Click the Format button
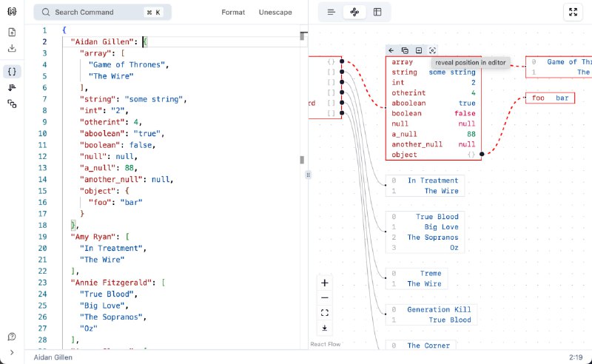Screen dimensions: 592x364 click(x=233, y=12)
